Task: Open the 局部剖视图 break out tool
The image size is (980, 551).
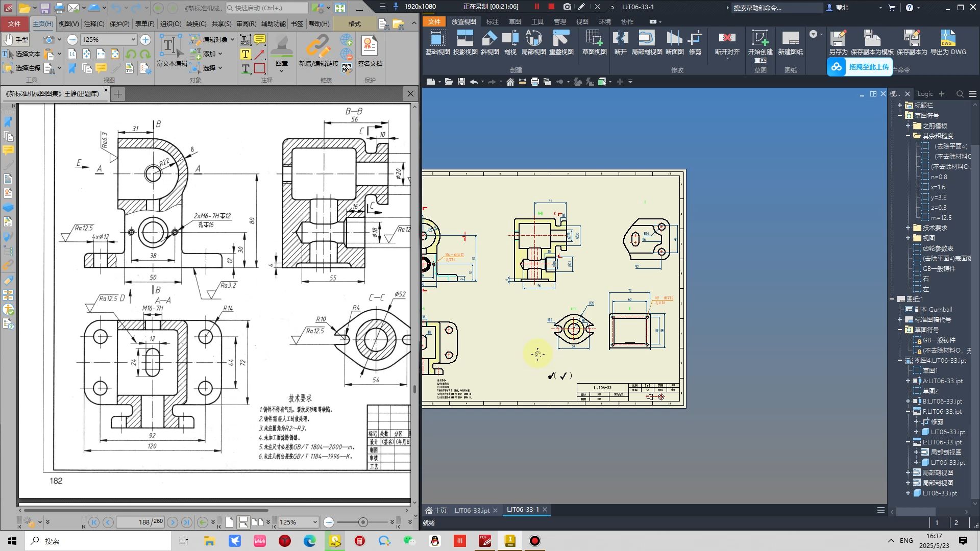Action: (647, 42)
